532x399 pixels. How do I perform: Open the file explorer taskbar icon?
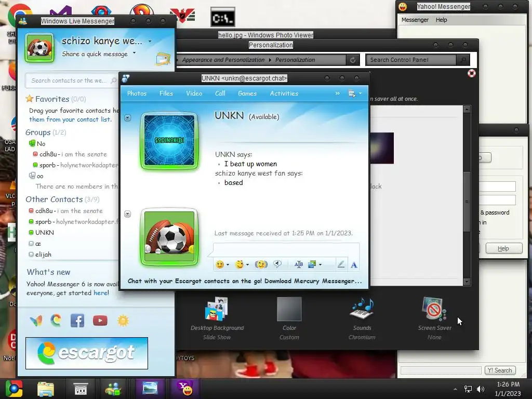[x=46, y=389]
